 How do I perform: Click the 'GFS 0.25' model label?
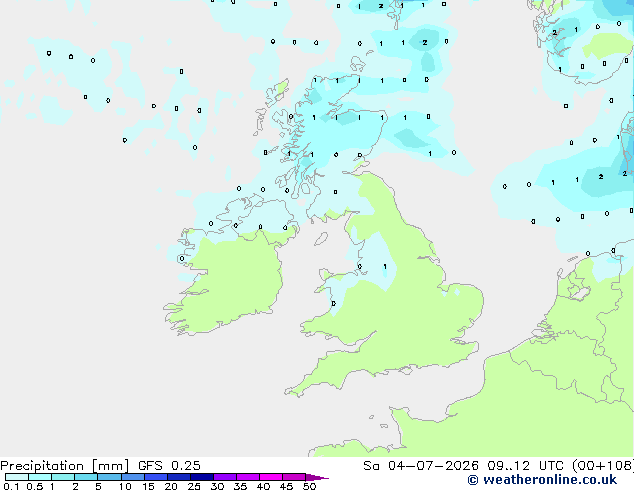pos(169,466)
